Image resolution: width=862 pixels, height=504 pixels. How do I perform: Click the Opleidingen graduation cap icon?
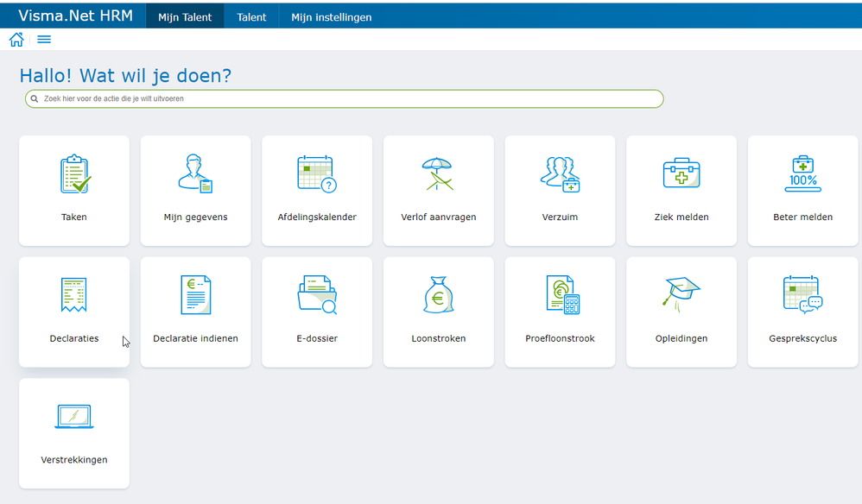[681, 295]
